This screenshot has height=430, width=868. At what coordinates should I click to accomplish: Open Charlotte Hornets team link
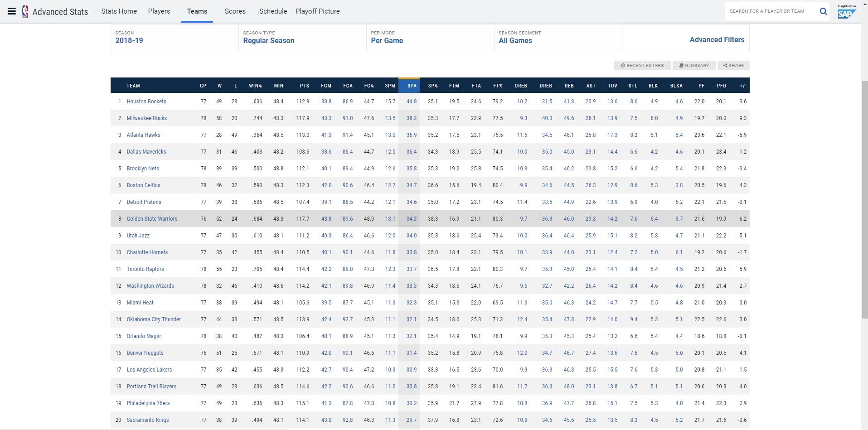click(x=147, y=252)
